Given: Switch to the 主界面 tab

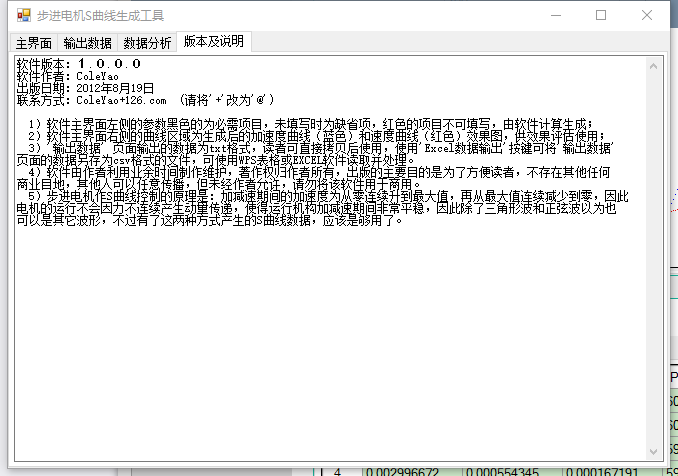Looking at the screenshot, I should (x=34, y=43).
